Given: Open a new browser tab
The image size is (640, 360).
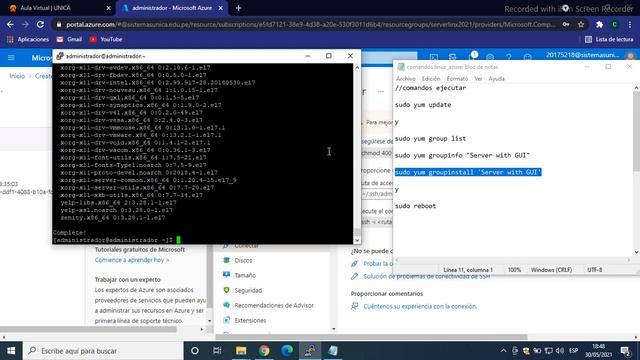Looking at the screenshot, I should tap(238, 8).
